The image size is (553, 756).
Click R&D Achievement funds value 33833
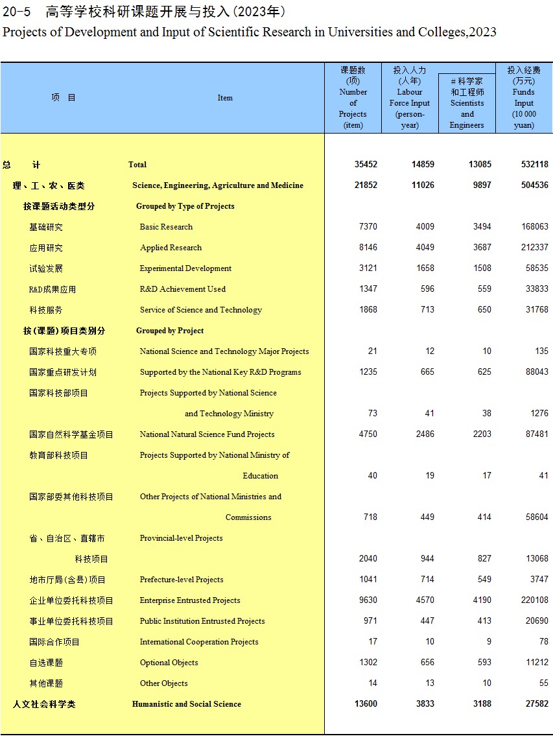click(x=537, y=289)
